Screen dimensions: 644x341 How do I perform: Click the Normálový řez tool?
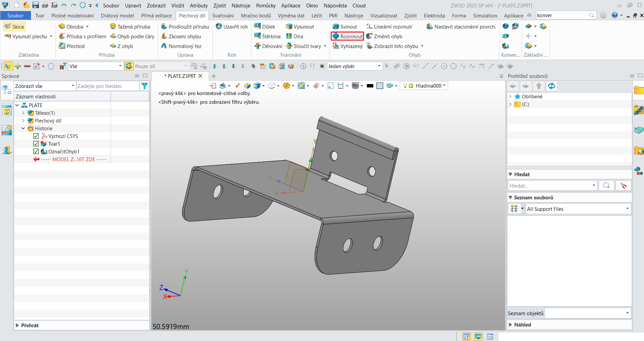181,46
